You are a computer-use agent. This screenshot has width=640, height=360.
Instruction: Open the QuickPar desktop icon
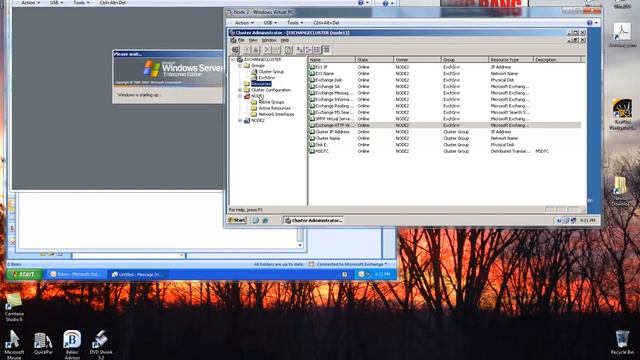[x=43, y=343]
